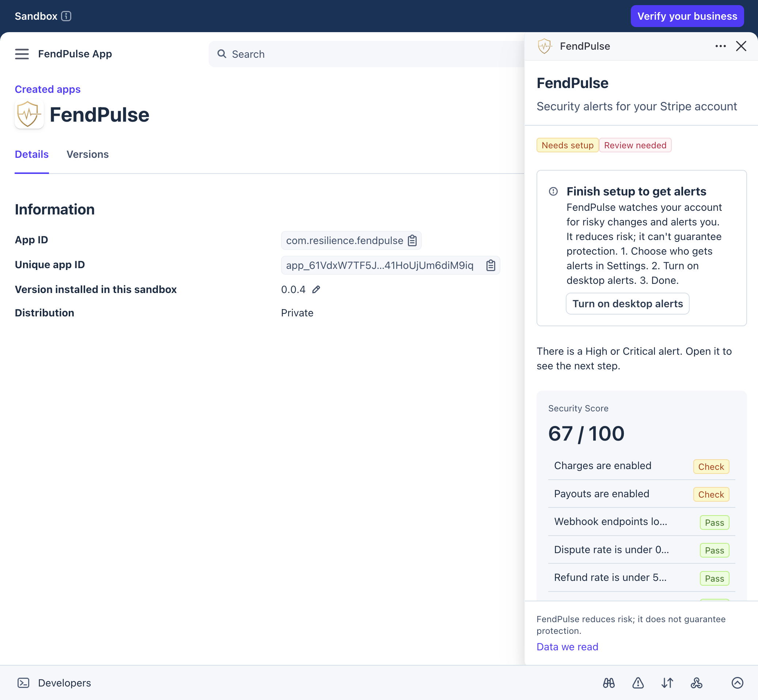Open the webhooks icon in bottom bar

696,682
